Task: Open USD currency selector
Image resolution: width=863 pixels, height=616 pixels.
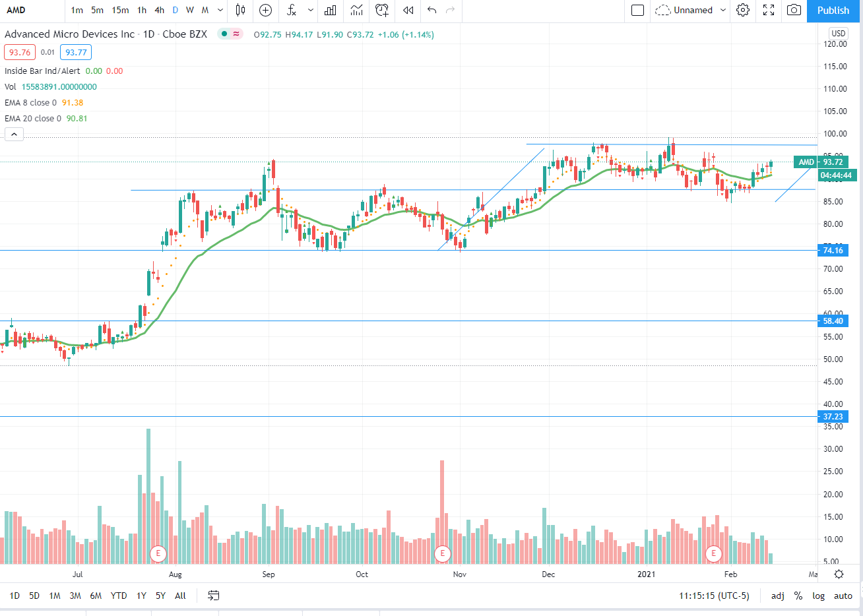Action: pos(839,33)
